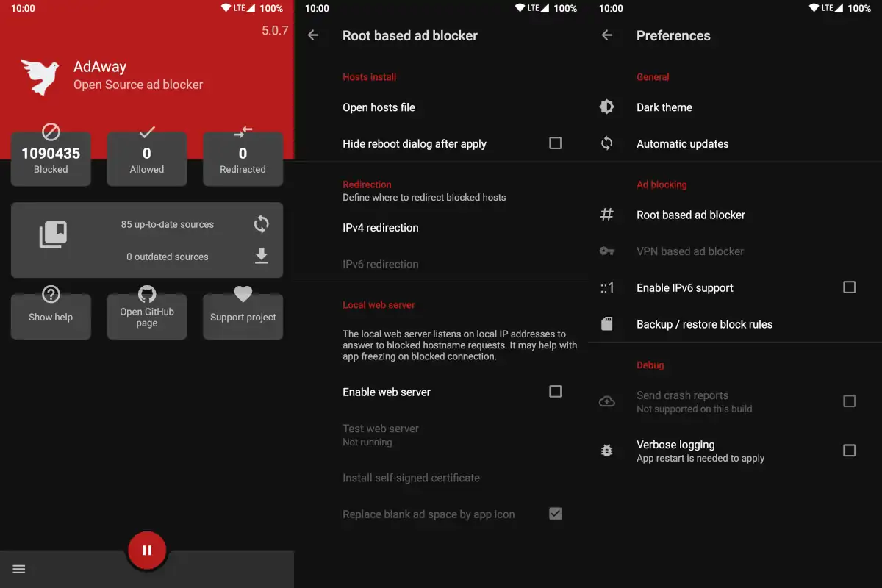Image resolution: width=882 pixels, height=588 pixels.
Task: Toggle the Enable web server checkbox
Action: 555,392
